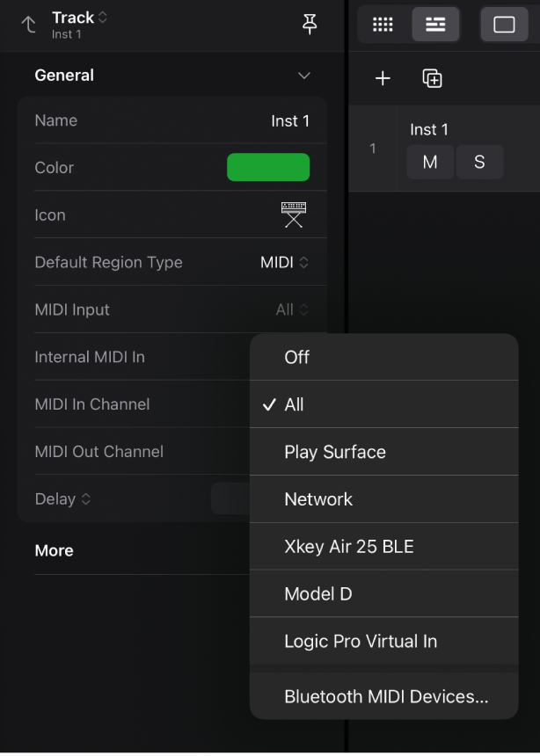Add a new track with the plus icon

tap(383, 77)
